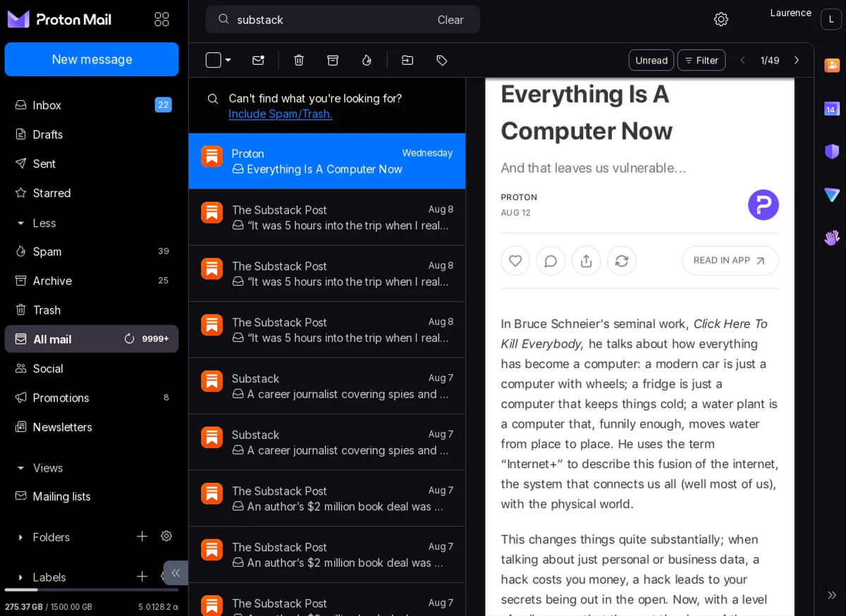Open the Trash folder
This screenshot has width=846, height=616.
pos(92,310)
